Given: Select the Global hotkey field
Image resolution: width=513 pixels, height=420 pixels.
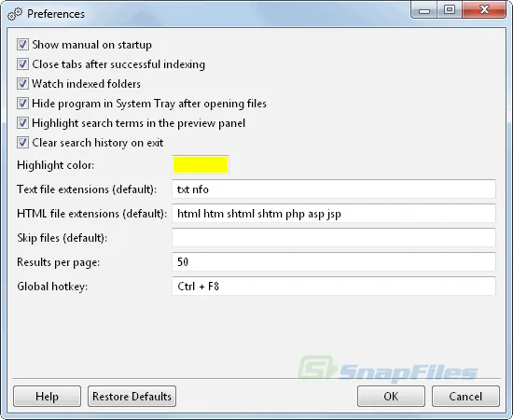Looking at the screenshot, I should click(334, 287).
